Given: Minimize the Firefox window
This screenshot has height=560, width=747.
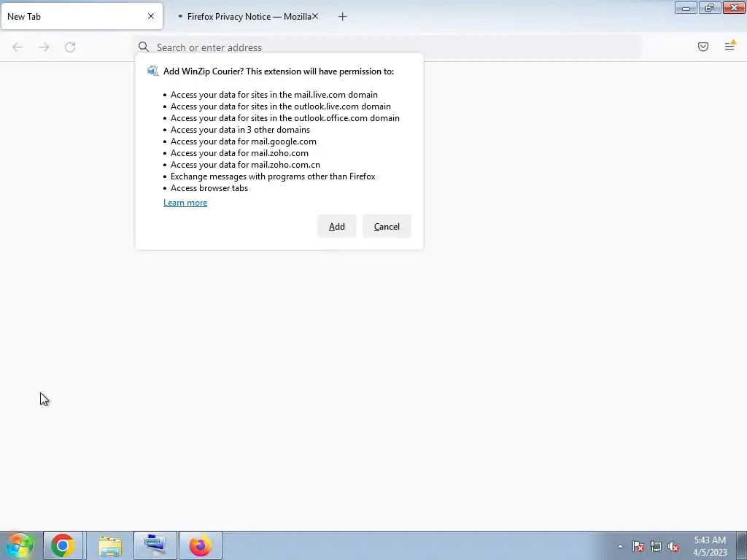Looking at the screenshot, I should click(686, 8).
